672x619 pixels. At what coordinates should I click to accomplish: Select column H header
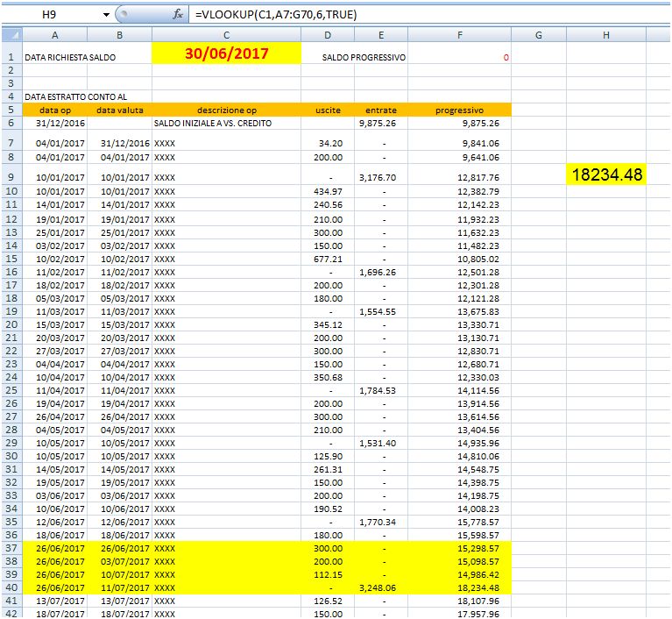point(606,35)
